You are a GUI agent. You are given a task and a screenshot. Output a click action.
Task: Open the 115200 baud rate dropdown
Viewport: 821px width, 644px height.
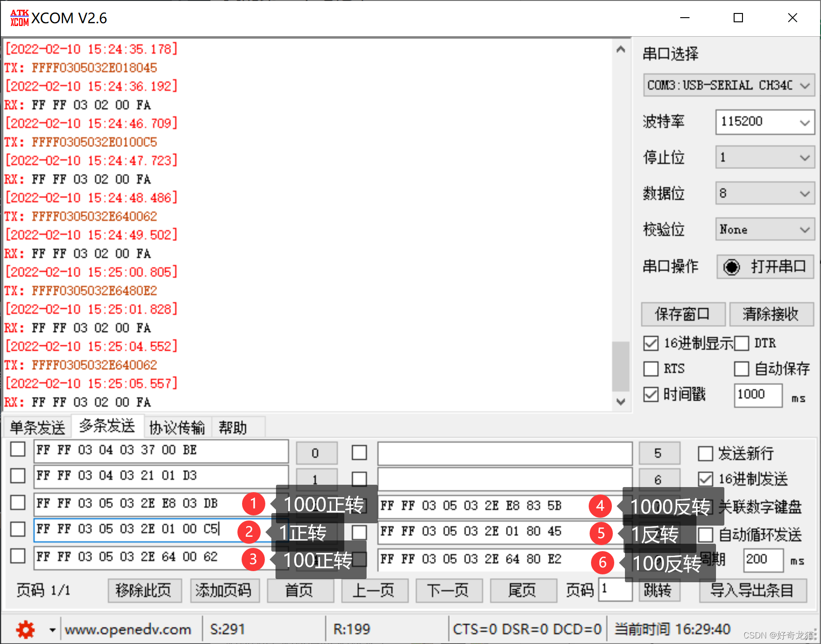(x=765, y=122)
